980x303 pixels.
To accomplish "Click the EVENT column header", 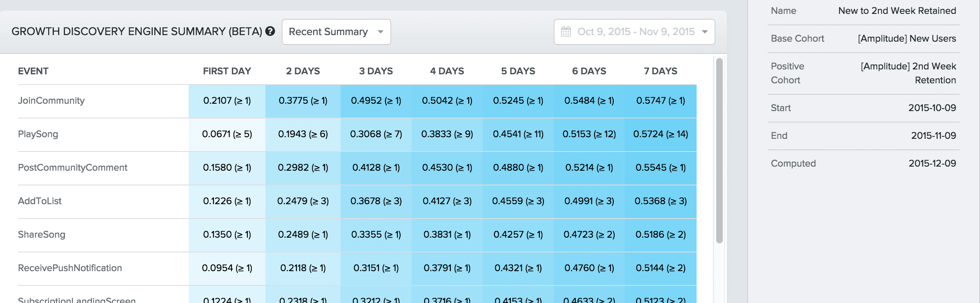I will pos(33,71).
